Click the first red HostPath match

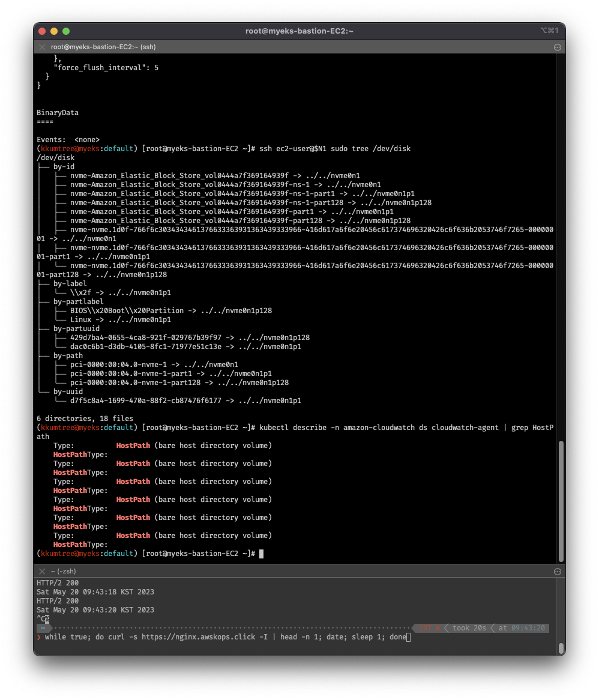tap(133, 446)
